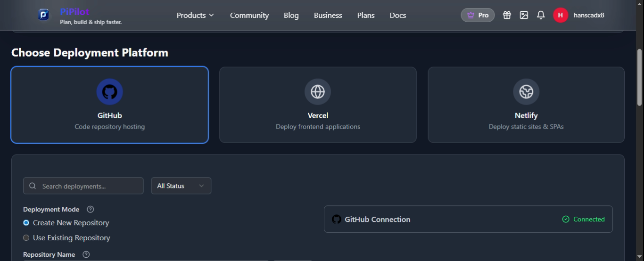Click the Deployment Mode label

coord(51,209)
